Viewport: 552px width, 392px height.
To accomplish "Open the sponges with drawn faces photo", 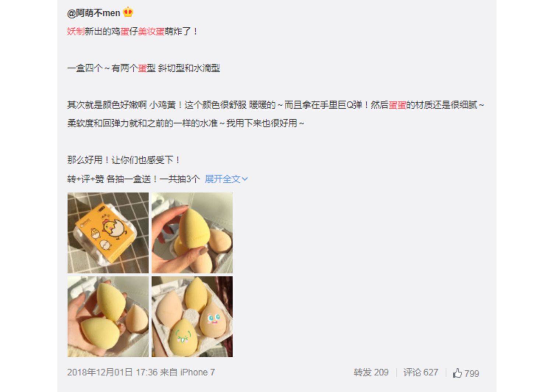I will [192, 317].
